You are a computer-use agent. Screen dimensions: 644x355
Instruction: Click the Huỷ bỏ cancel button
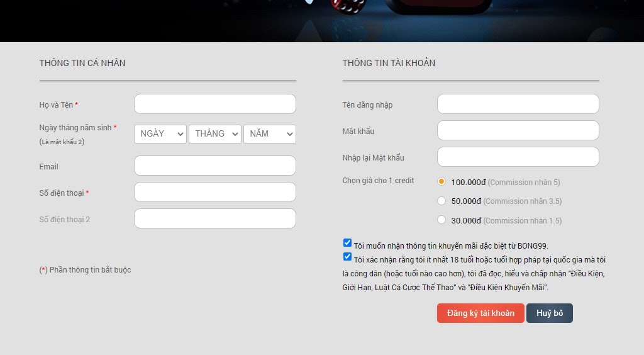point(549,313)
